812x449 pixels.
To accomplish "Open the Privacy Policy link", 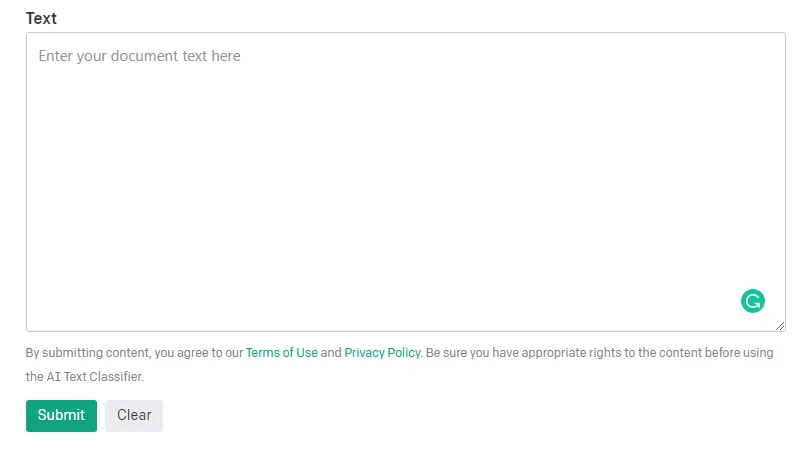I will 382,353.
